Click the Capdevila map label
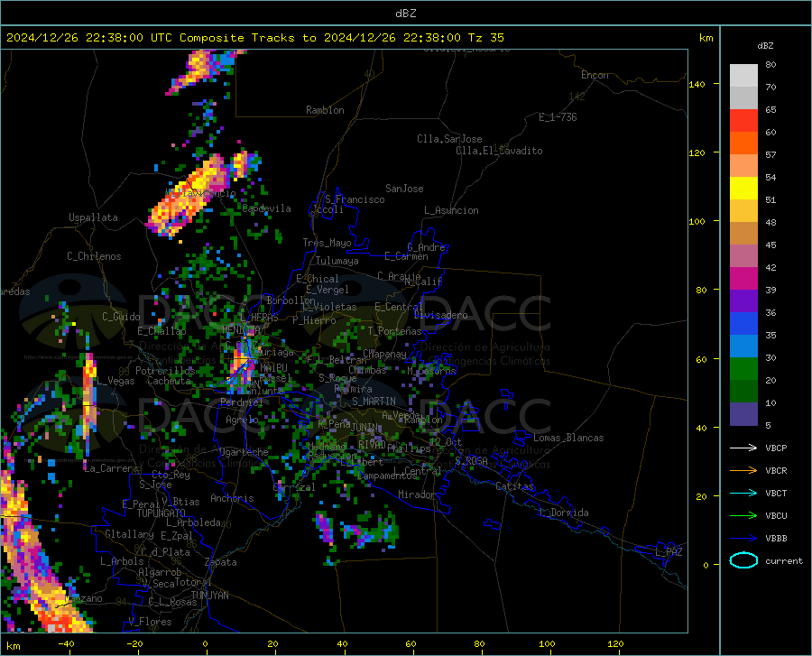Image resolution: width=812 pixels, height=656 pixels. click(266, 208)
